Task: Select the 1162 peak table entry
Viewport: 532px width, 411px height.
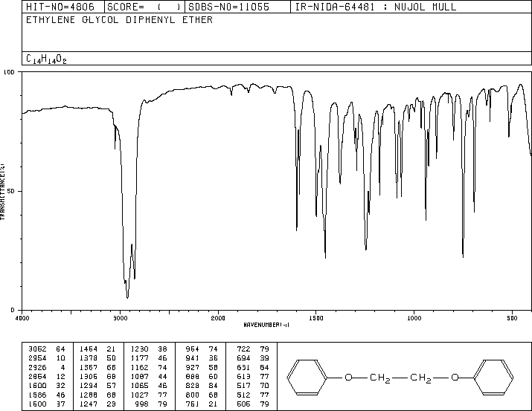Action: tap(149, 367)
